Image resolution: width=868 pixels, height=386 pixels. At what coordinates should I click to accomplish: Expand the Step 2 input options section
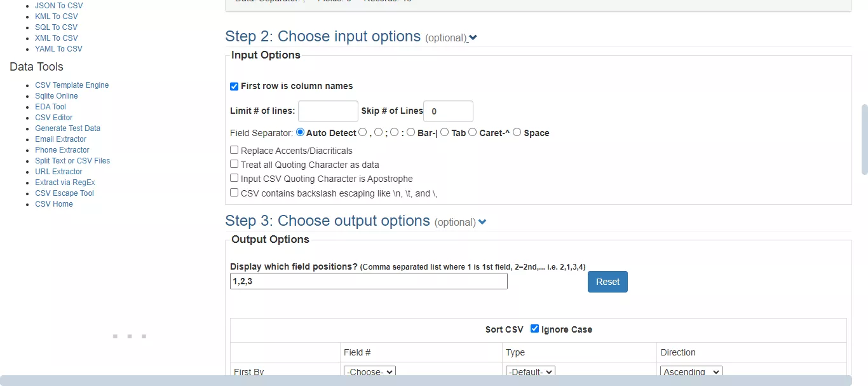click(x=472, y=38)
